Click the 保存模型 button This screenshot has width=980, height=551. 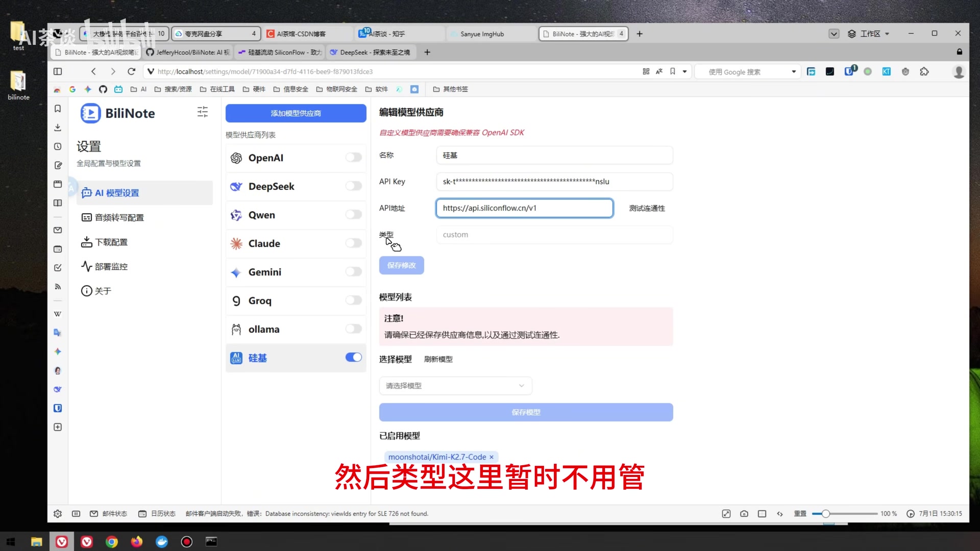pos(526,412)
